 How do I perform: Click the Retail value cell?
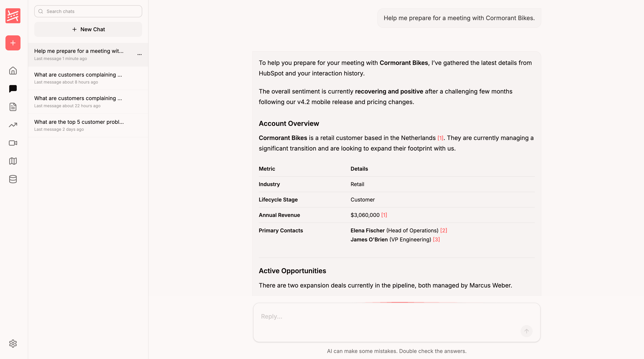[x=357, y=184]
